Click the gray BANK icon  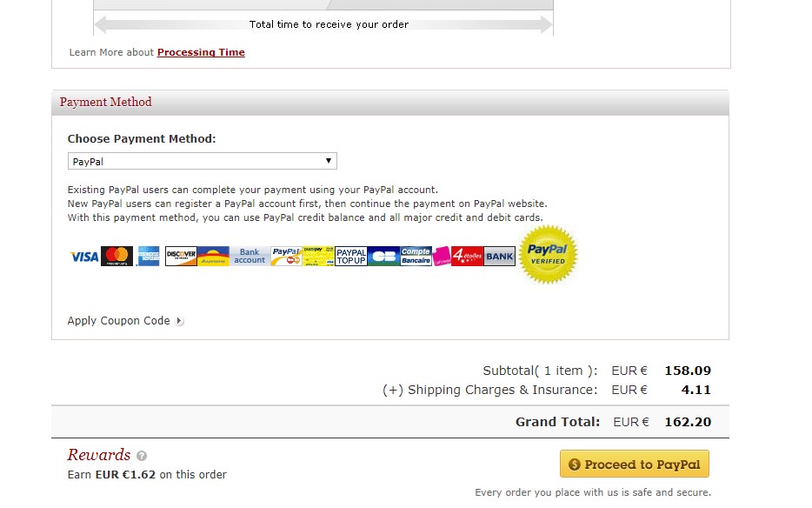tap(500, 256)
